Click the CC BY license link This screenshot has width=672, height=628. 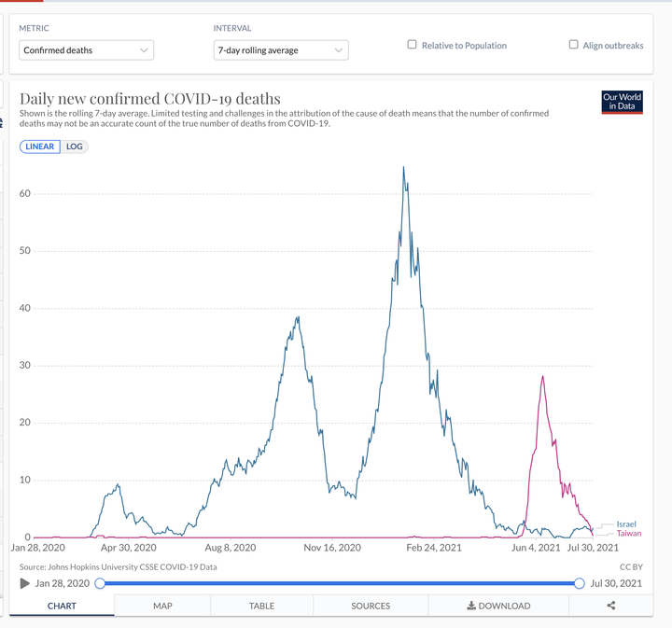(x=631, y=566)
